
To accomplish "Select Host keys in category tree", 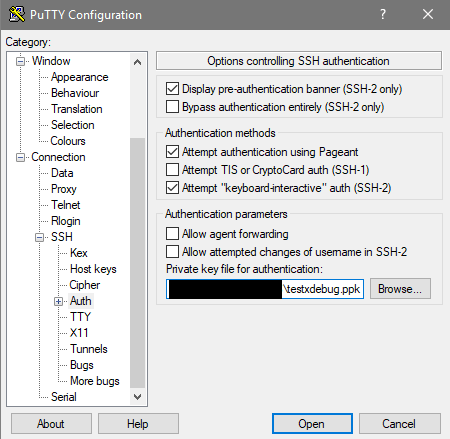I will (x=93, y=269).
